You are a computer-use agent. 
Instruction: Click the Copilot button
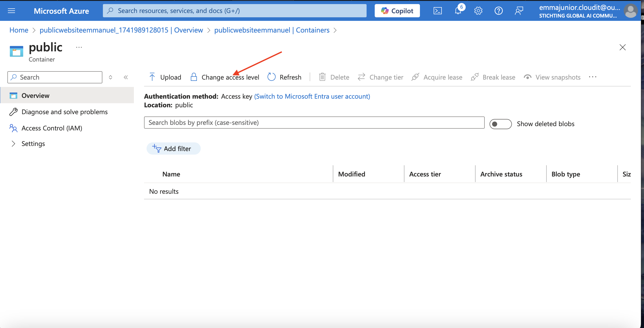pos(397,11)
